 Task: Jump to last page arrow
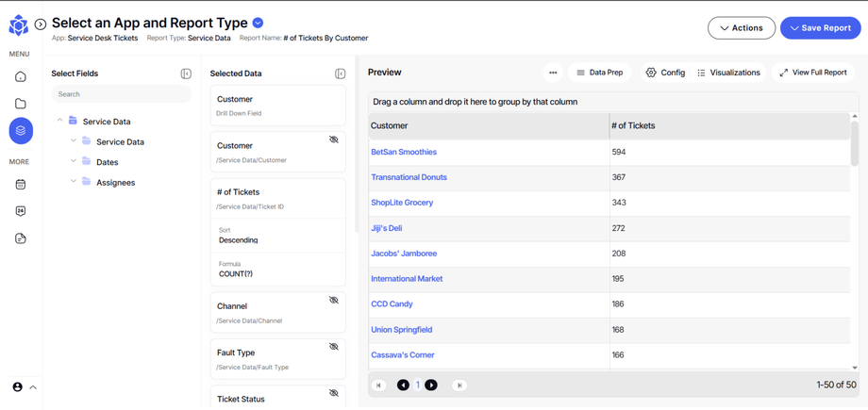pos(459,385)
